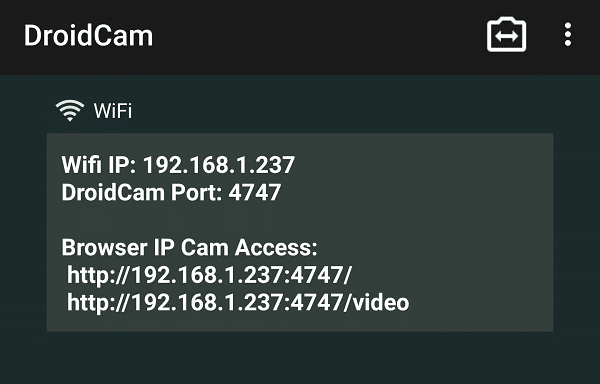Click the 4747 port number value

tap(254, 192)
